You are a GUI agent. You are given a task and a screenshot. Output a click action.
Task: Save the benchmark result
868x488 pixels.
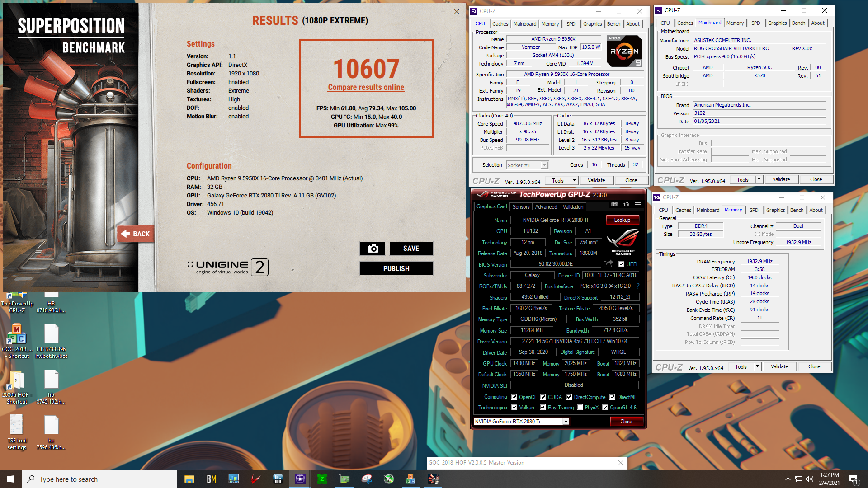pyautogui.click(x=411, y=249)
